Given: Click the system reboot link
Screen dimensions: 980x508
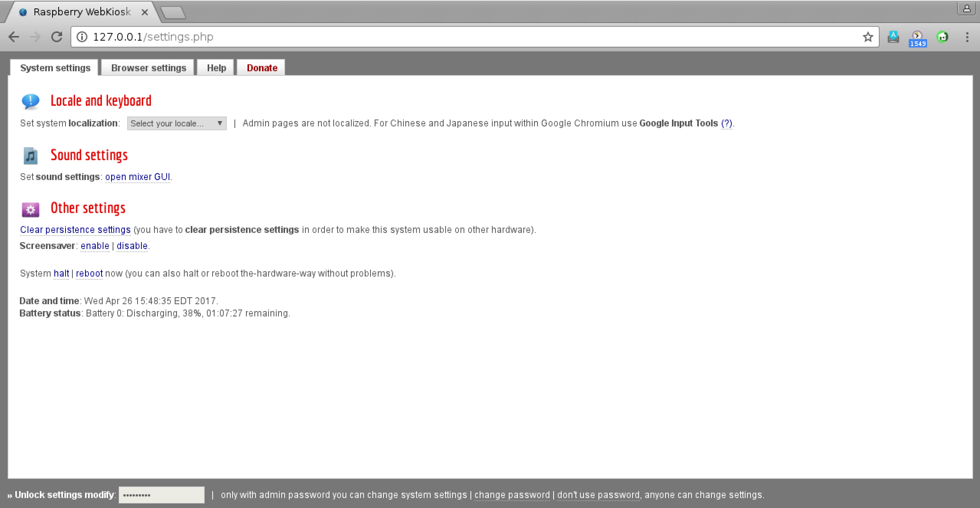Looking at the screenshot, I should (x=89, y=273).
